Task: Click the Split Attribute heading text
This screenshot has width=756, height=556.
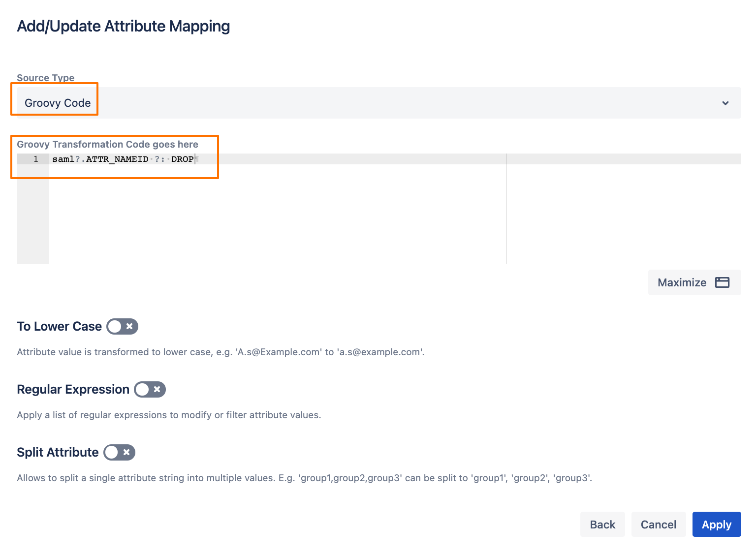Action: tap(58, 453)
